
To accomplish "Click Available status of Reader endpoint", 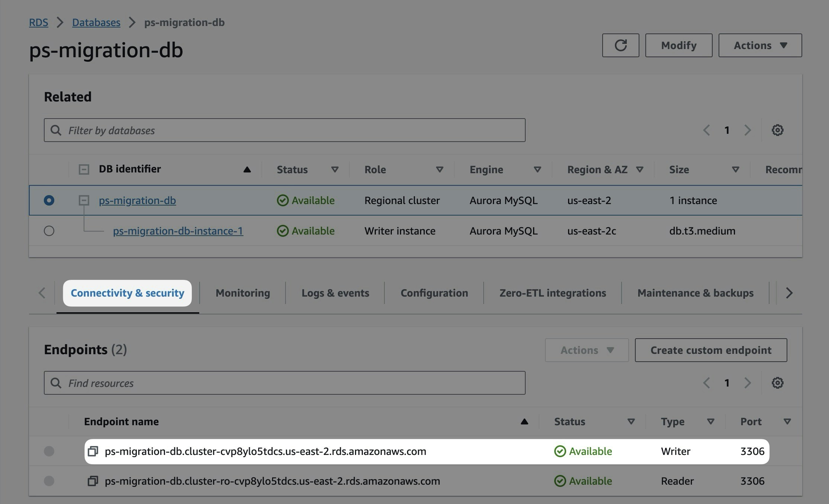I will (583, 481).
